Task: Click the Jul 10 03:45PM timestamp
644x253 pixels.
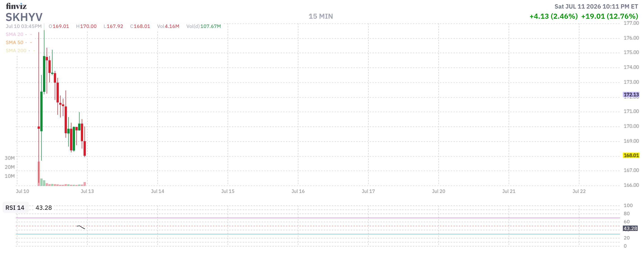Action: coord(24,26)
